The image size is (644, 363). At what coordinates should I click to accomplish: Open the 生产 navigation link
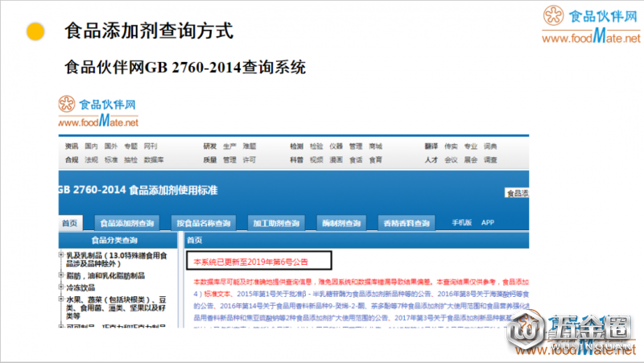pos(229,146)
